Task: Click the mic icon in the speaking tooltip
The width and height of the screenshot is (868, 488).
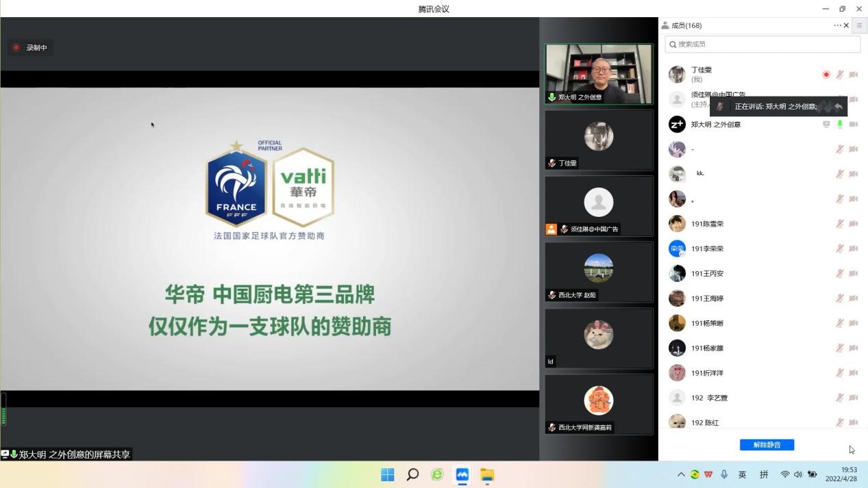Action: click(720, 107)
